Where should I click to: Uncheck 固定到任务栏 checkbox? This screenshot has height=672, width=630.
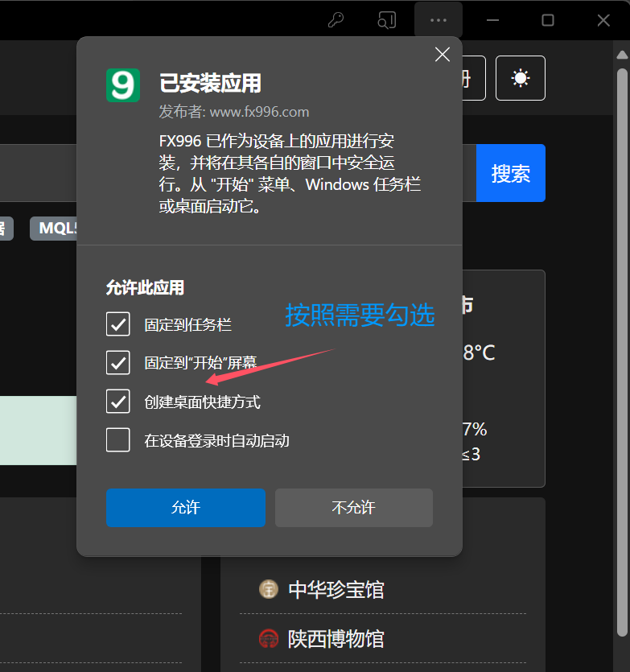117,324
